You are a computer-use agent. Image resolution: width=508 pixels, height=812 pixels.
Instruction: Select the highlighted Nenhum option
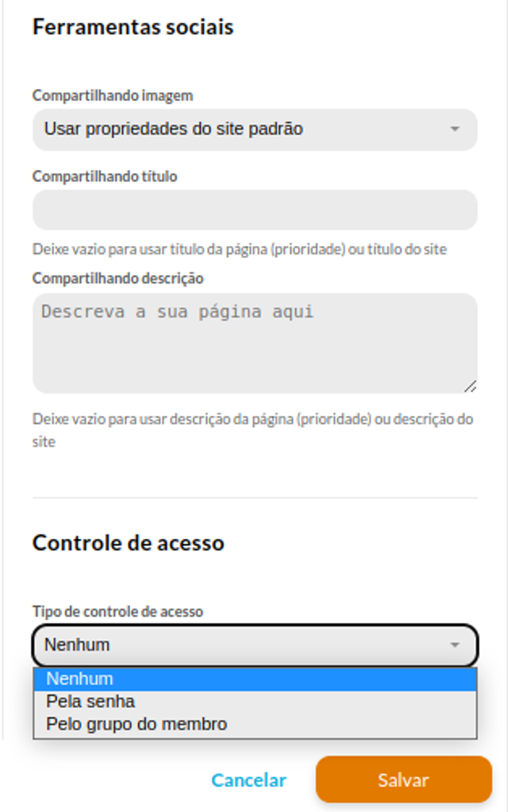255,679
